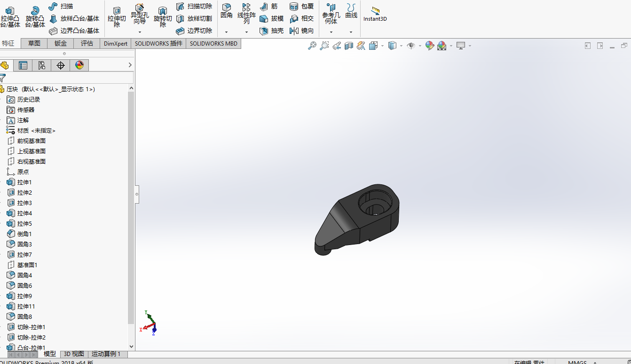Viewport: 631px width, 364px height.
Task: Expand the 线性阵列 dropdown arrow
Action: 246,32
